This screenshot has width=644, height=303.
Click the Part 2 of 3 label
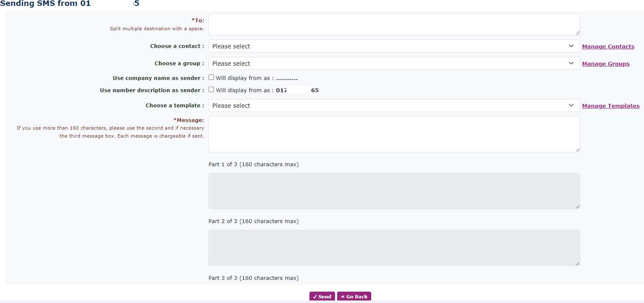click(253, 221)
